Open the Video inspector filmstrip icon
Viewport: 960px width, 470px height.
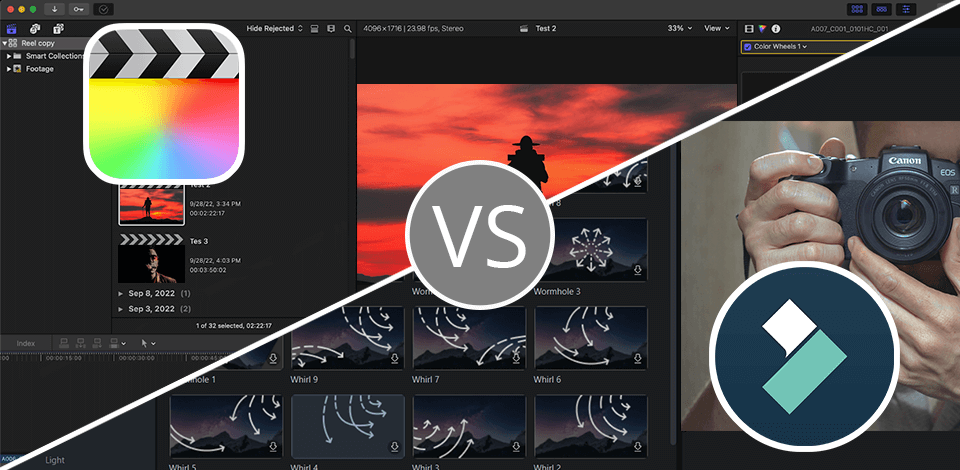749,28
